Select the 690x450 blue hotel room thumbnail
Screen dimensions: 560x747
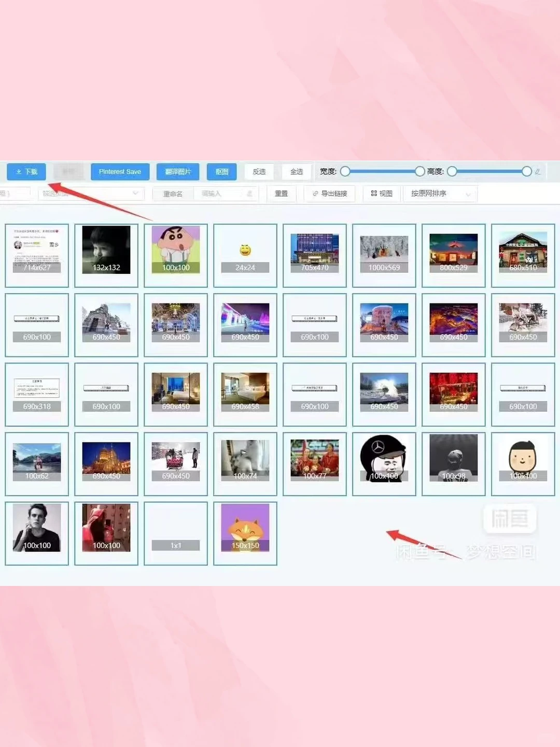[176, 394]
